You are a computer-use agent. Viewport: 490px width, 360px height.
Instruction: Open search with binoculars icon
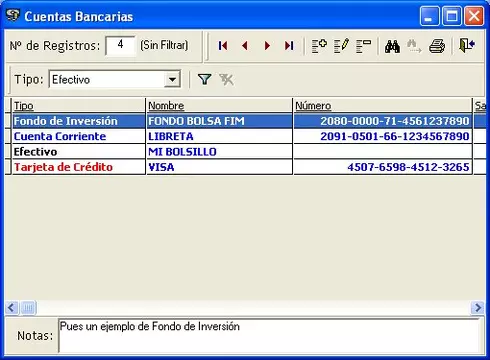pos(392,46)
